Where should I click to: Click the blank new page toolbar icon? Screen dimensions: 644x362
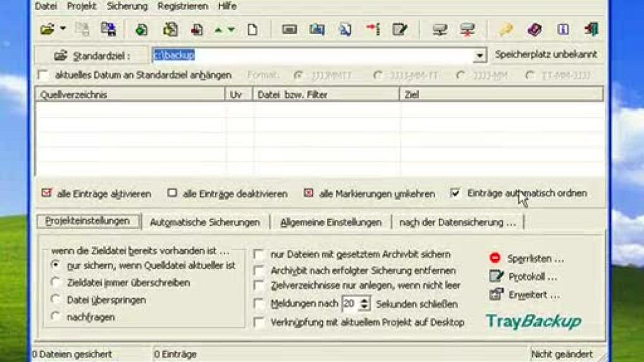(252, 29)
